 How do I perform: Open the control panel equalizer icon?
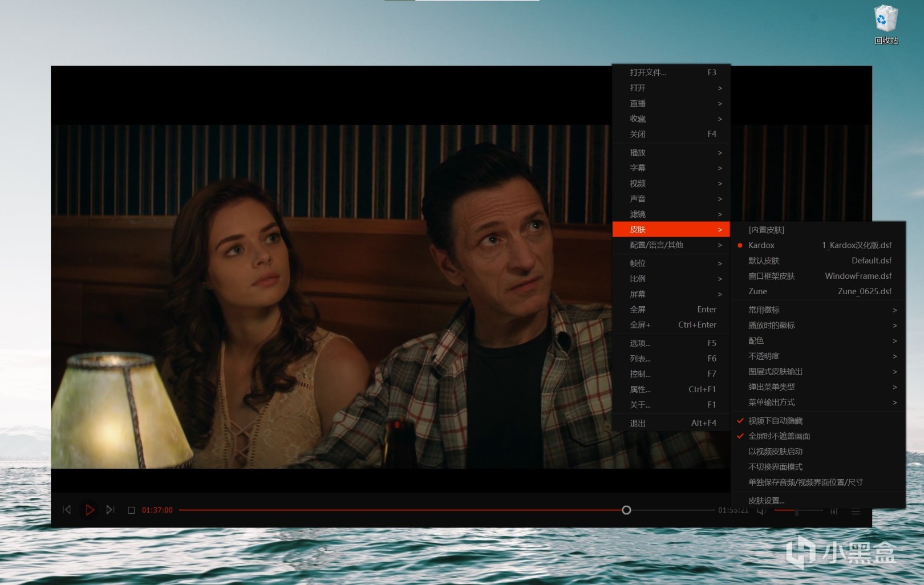[834, 511]
